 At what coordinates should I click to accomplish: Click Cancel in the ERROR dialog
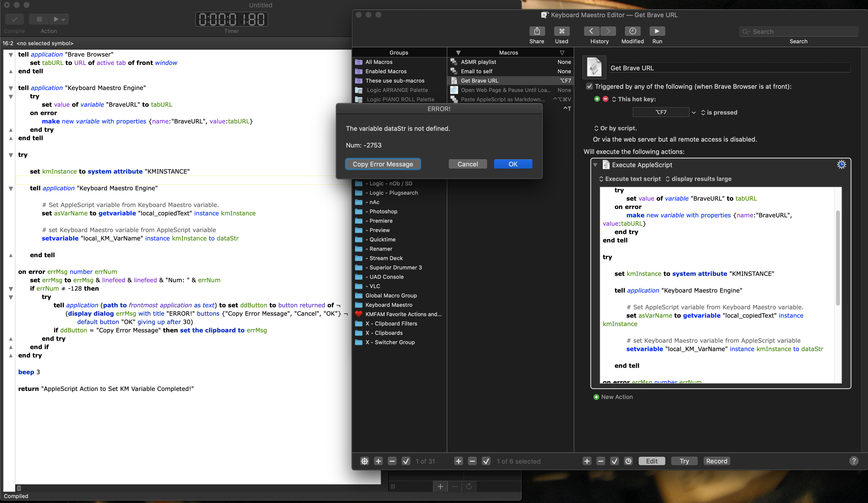467,164
